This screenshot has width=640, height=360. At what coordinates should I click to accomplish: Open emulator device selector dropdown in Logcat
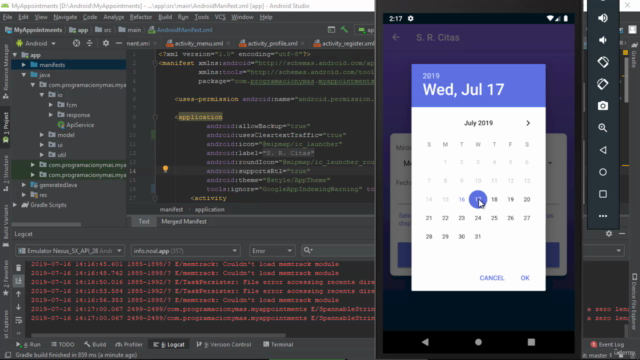click(x=70, y=251)
